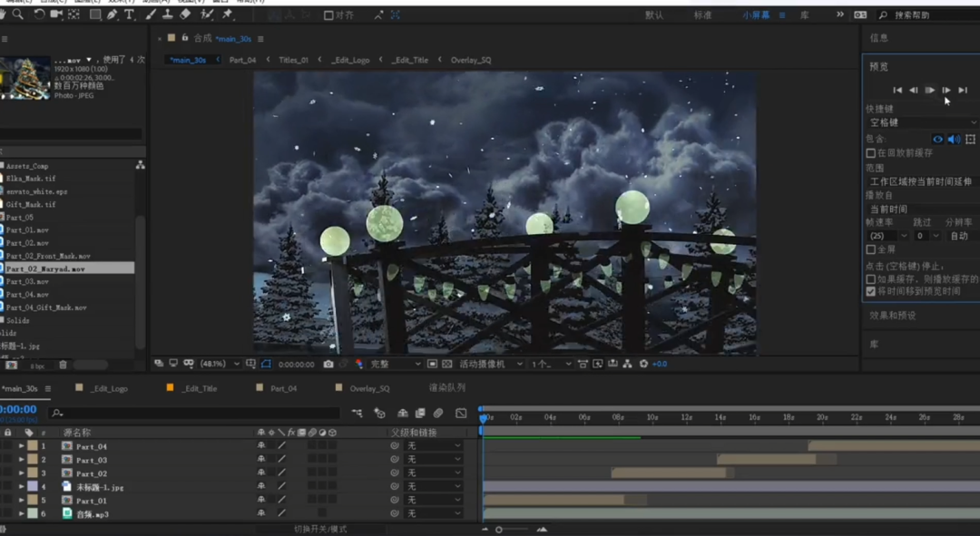
Task: Open resolution 完整 dropdown
Action: coord(396,364)
